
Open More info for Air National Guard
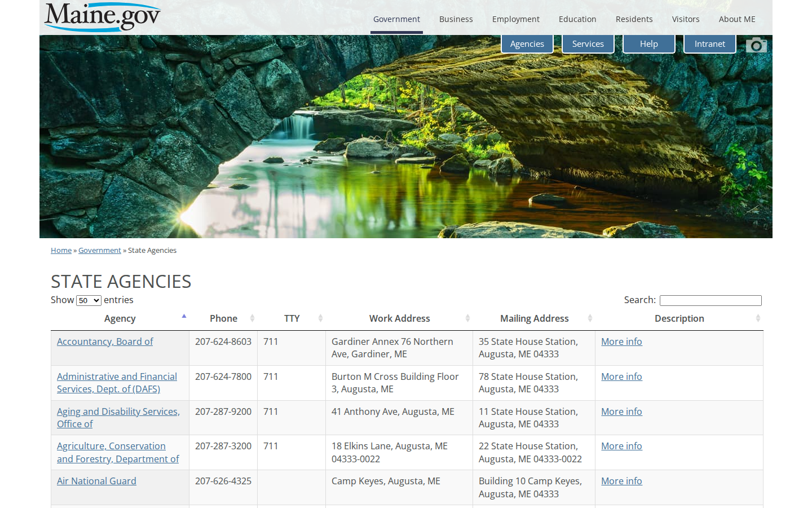click(x=621, y=481)
